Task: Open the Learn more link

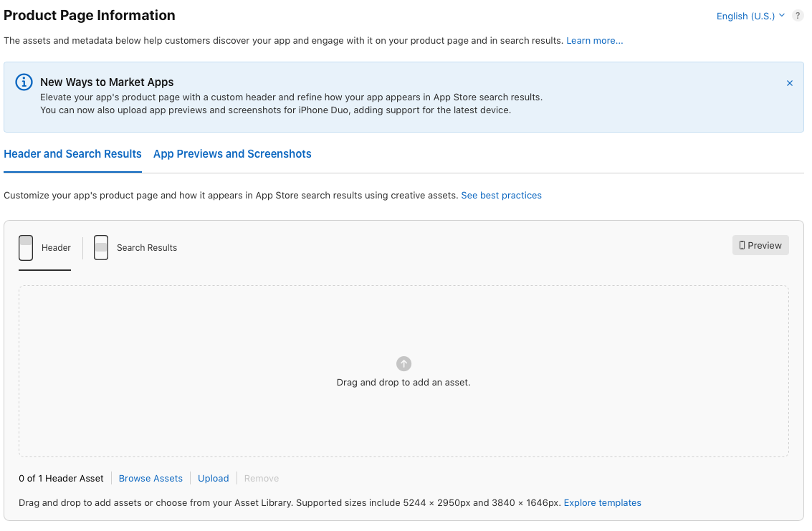Action: pyautogui.click(x=594, y=40)
